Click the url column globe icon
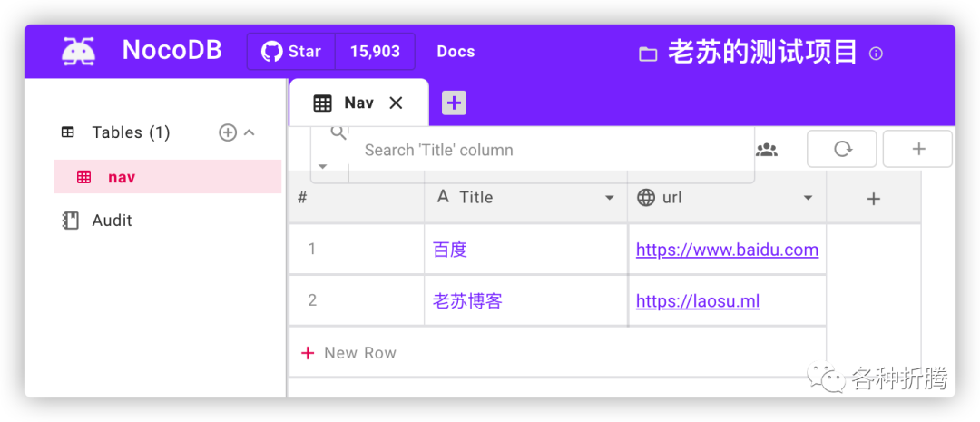The height and width of the screenshot is (422, 980). [x=646, y=198]
